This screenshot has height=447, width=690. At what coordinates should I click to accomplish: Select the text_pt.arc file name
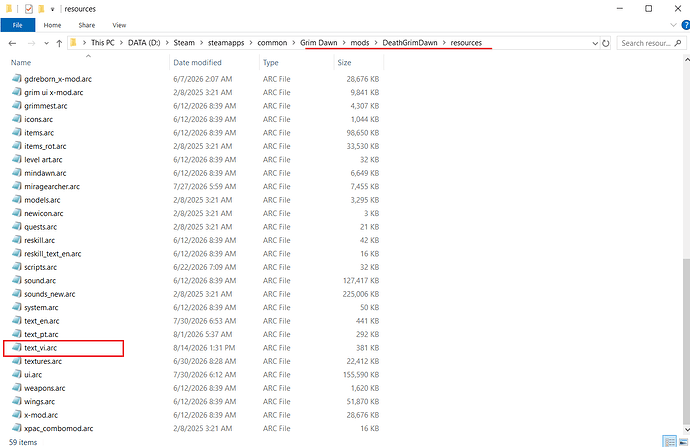click(41, 334)
